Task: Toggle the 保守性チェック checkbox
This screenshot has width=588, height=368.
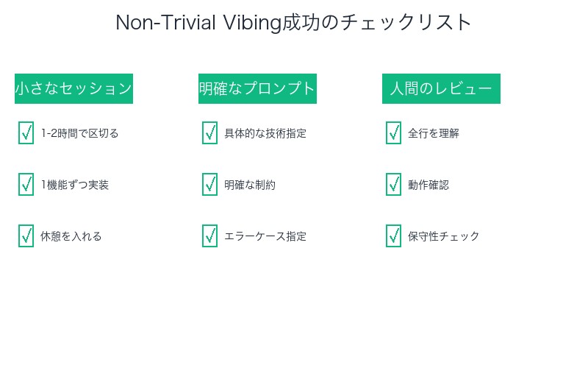Action: [x=393, y=236]
